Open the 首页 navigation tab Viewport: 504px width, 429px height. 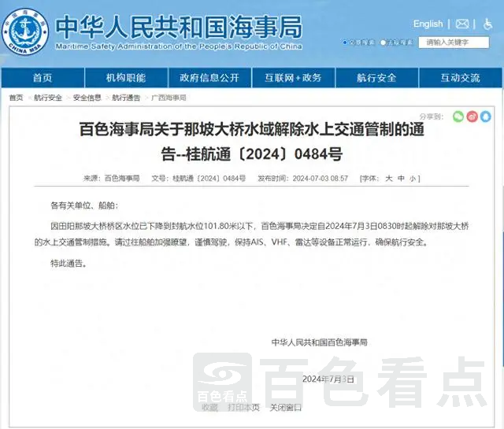pyautogui.click(x=43, y=78)
